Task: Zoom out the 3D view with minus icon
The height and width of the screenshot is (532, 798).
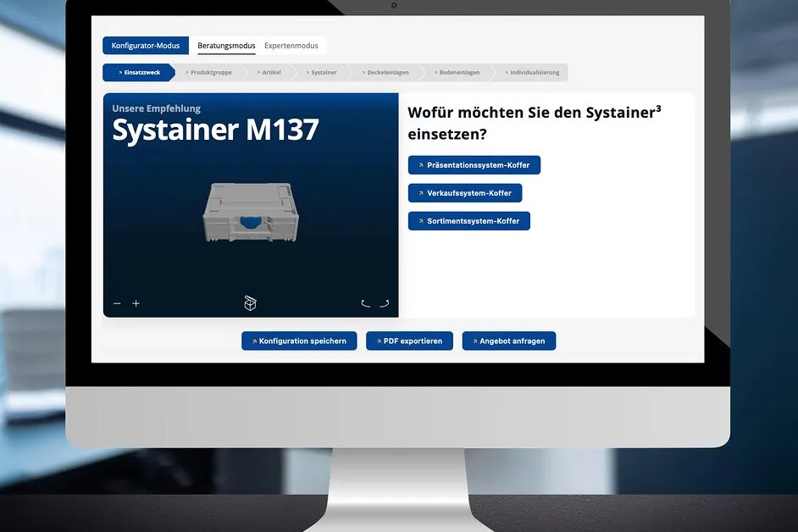Action: click(x=117, y=303)
